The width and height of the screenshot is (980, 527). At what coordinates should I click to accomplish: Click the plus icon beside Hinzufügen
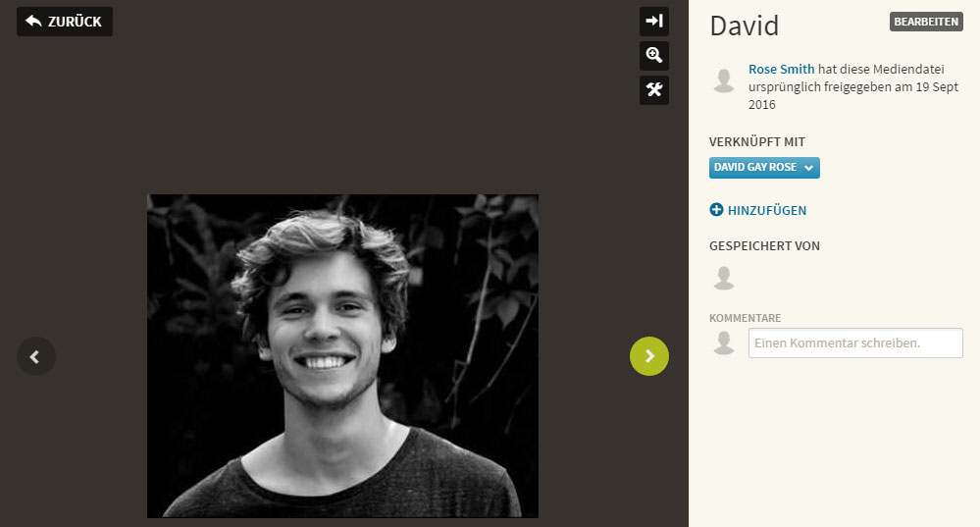716,210
